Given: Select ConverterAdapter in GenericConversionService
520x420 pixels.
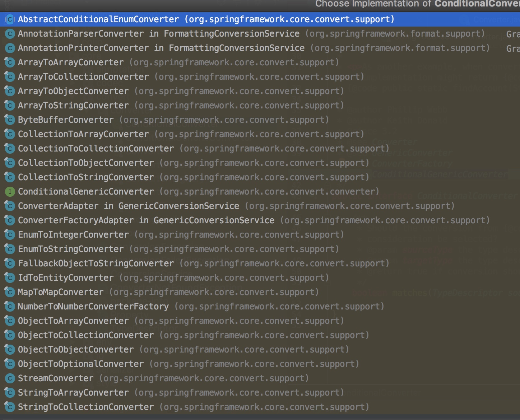Looking at the screenshot, I should tap(128, 206).
